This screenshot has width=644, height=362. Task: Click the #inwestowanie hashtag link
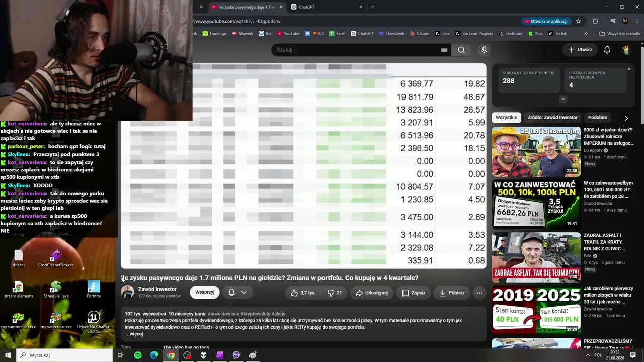click(x=223, y=314)
